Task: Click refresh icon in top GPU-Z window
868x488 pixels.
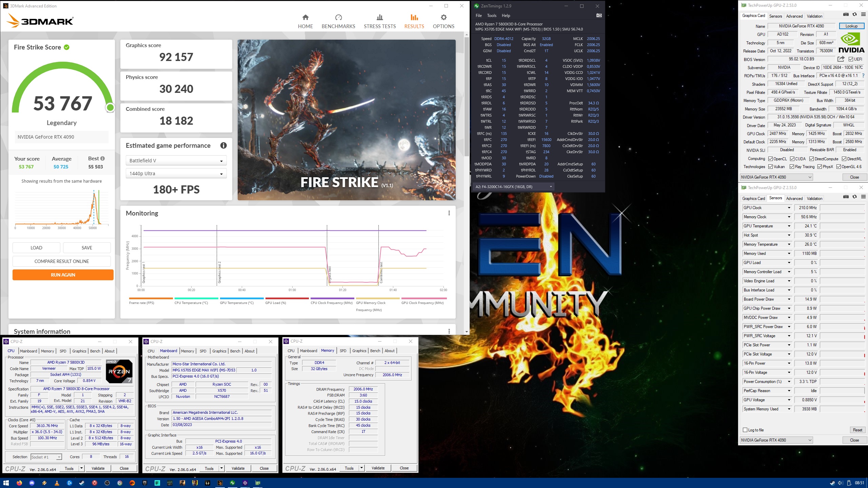Action: coord(855,15)
